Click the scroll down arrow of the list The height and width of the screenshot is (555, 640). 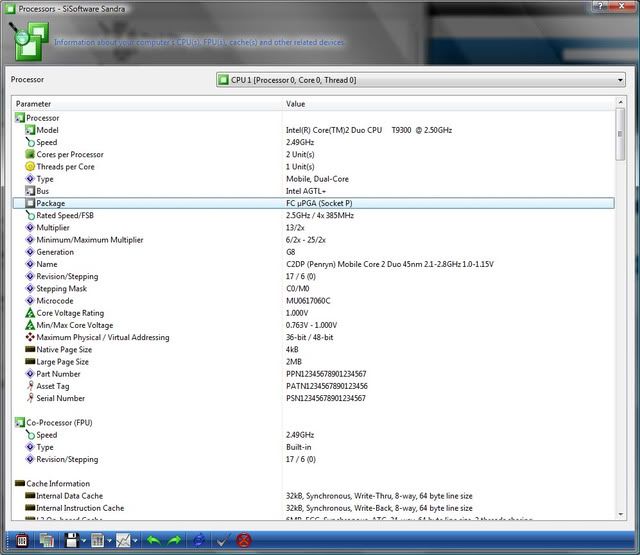tap(620, 515)
